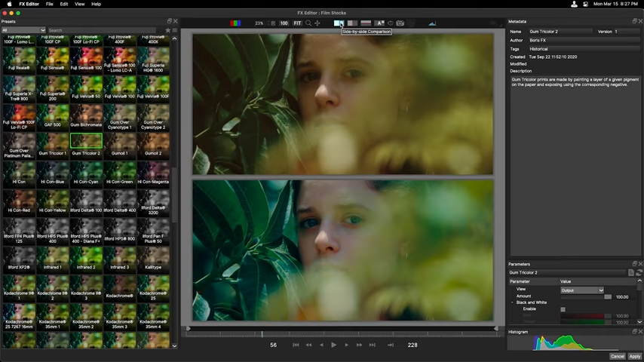Viewport: 644px width, 362px height.
Task: Undock the Parameters panel
Action: coord(634,264)
